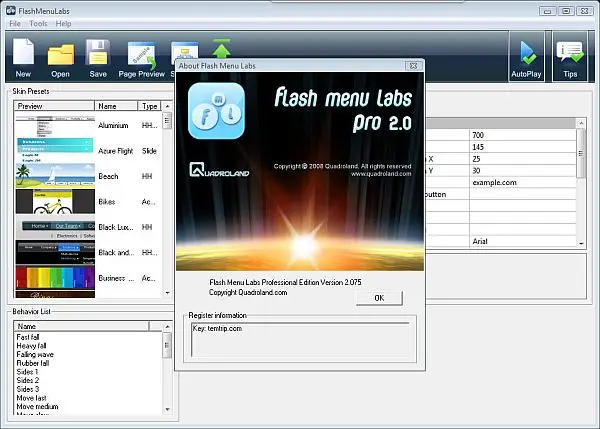Click the FlashMenuLabs title bar app icon
Image resolution: width=600 pixels, height=429 pixels.
(11, 10)
